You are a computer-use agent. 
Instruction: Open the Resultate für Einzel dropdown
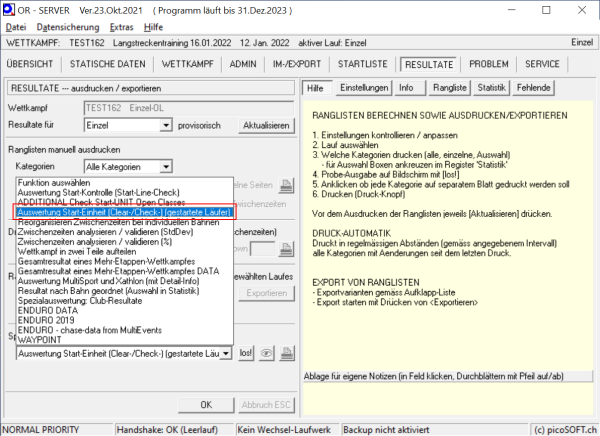click(165, 126)
